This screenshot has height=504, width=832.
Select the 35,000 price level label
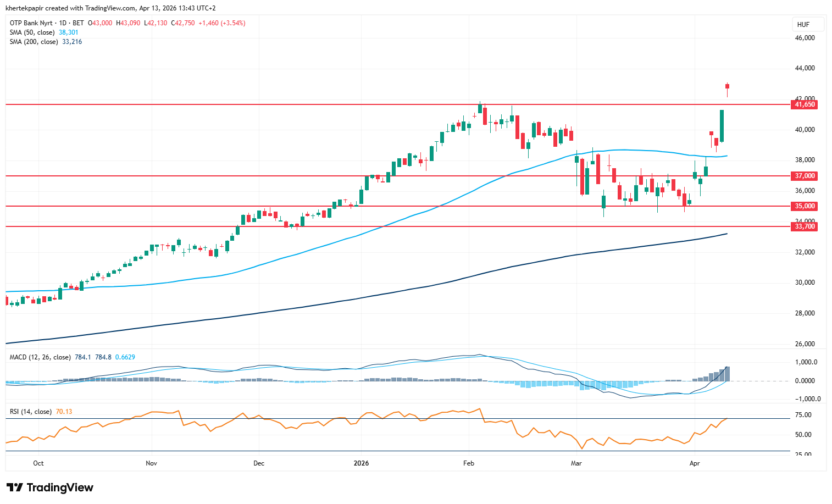coord(805,206)
